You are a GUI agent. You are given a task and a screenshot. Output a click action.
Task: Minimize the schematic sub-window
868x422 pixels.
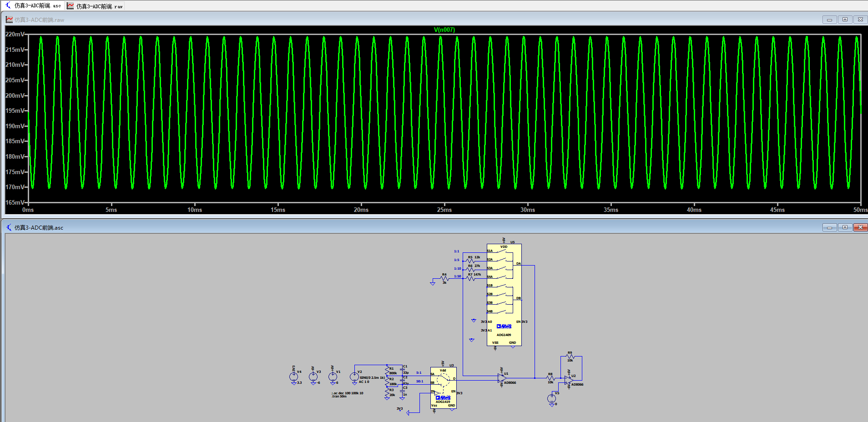[829, 227]
